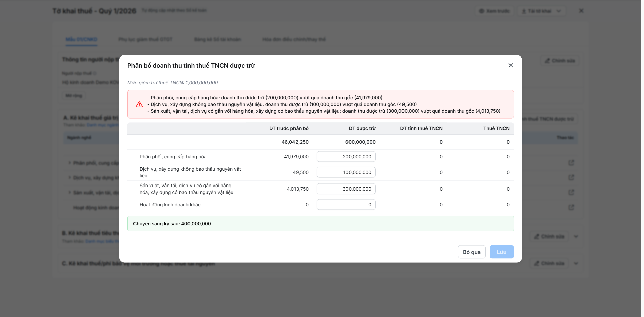Select the Thuế TNCN column header
The image size is (644, 317).
pyautogui.click(x=496, y=128)
